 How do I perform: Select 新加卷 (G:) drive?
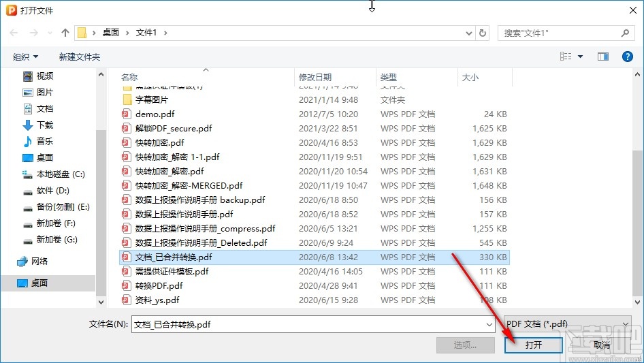point(50,240)
